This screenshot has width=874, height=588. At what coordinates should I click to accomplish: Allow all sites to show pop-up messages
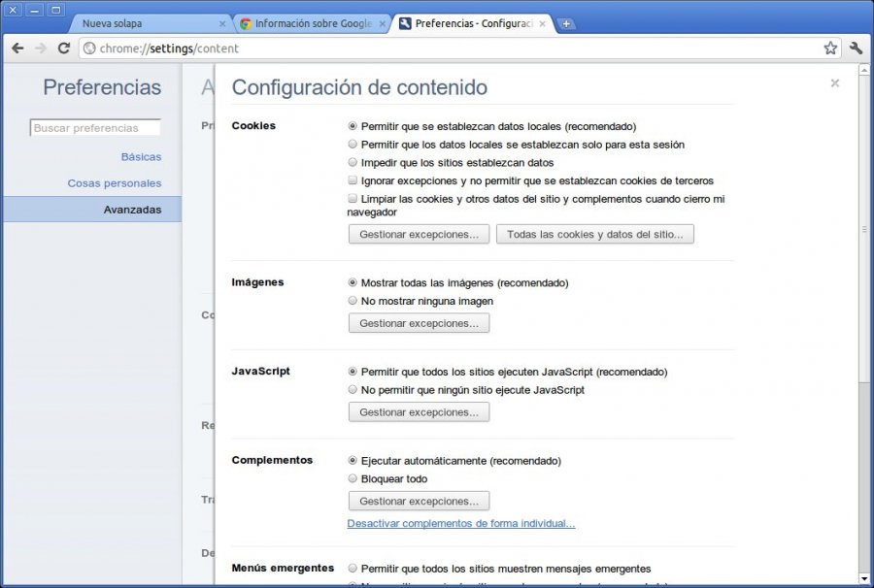(x=353, y=569)
